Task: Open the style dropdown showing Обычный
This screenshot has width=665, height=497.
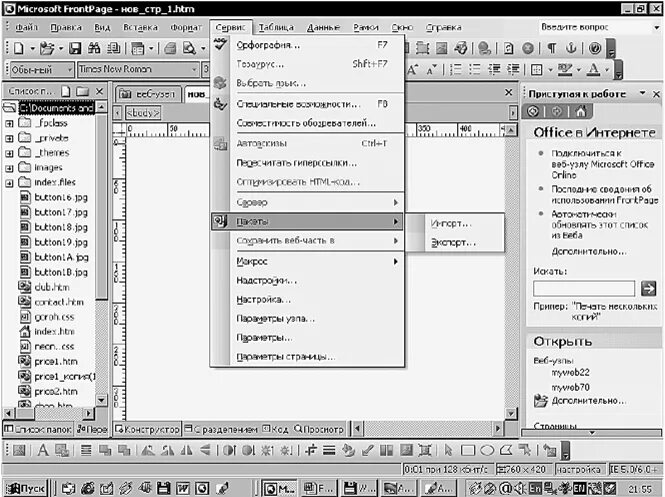Action: [70, 69]
